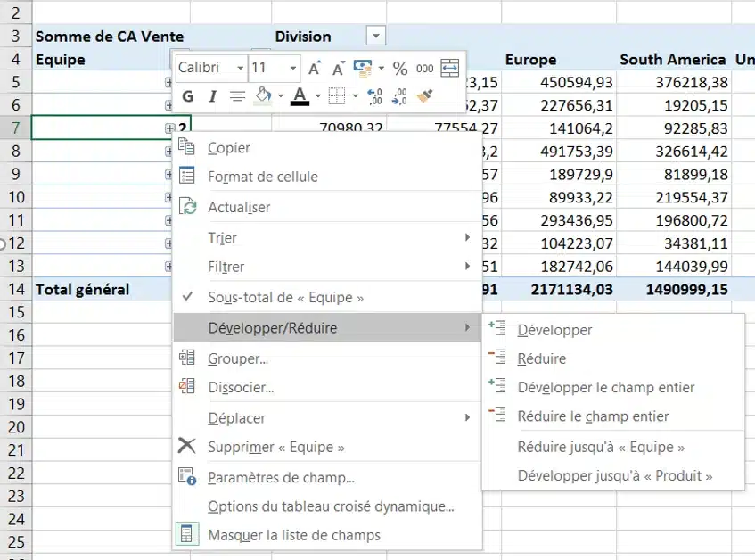Screen dimensions: 755x560
Task: Select the total 1490999,15 cell
Action: click(x=674, y=290)
